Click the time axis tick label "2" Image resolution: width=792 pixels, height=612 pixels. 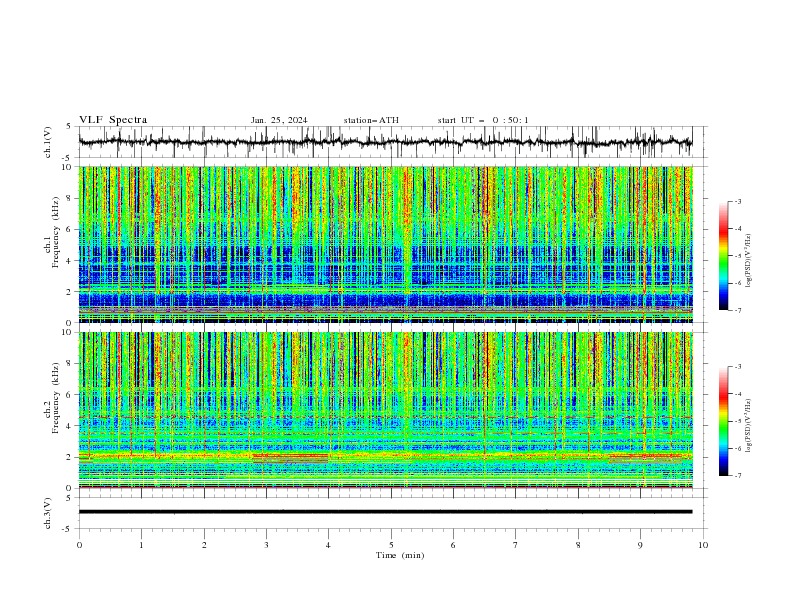[204, 545]
